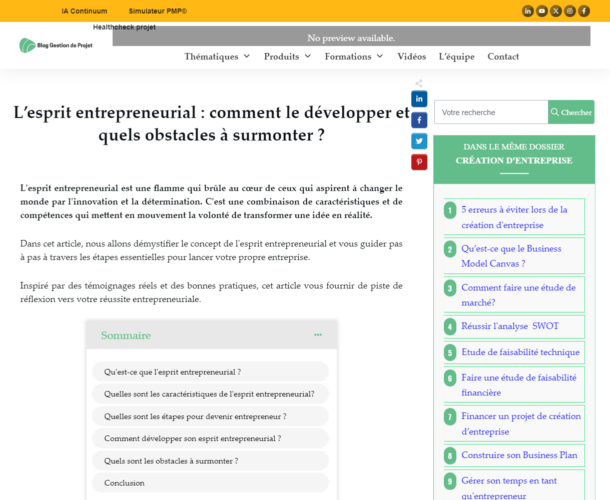Screen dimensions: 610x500
Task: Share article on LinkedIn via side button
Action: 419,98
